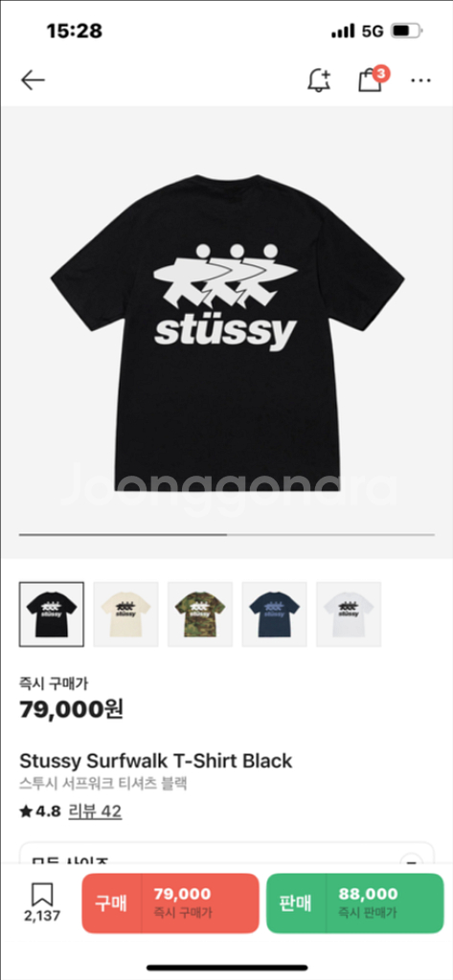Tap the 4.8 star rating

pyautogui.click(x=40, y=812)
